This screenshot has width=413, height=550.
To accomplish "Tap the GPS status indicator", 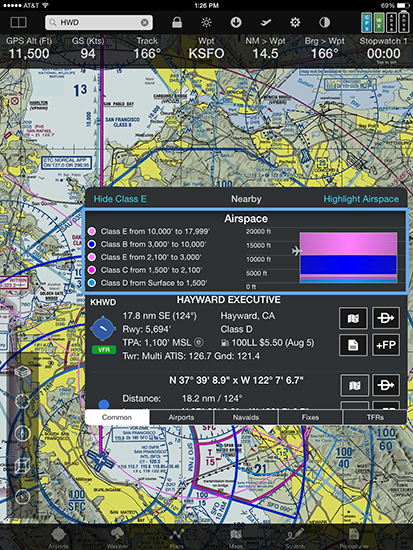I will [x=366, y=22].
